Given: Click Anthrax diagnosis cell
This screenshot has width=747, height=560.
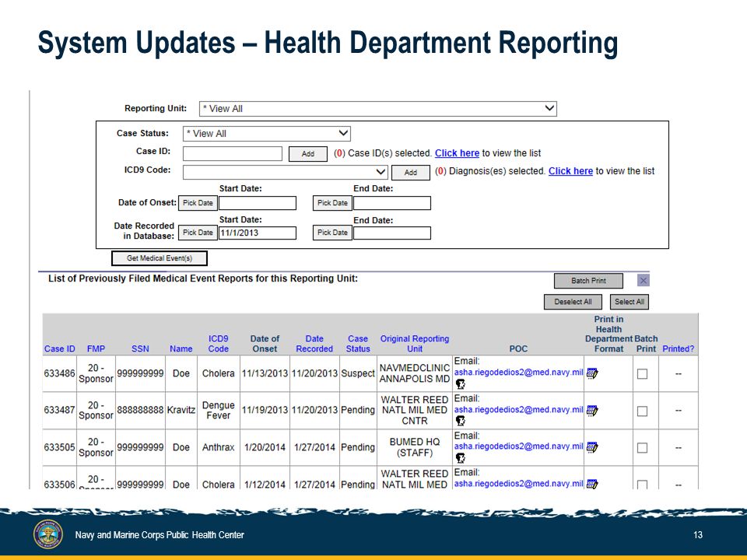Looking at the screenshot, I should coord(218,447).
